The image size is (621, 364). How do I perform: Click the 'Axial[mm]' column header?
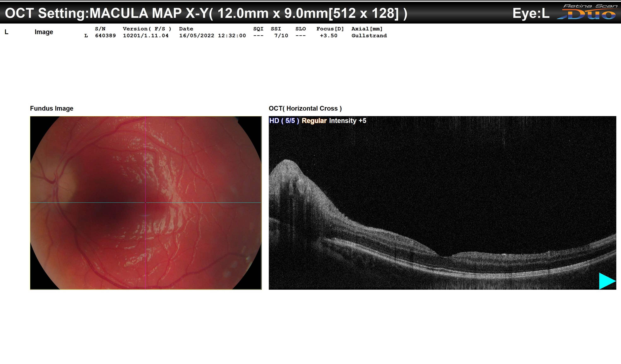tap(367, 29)
